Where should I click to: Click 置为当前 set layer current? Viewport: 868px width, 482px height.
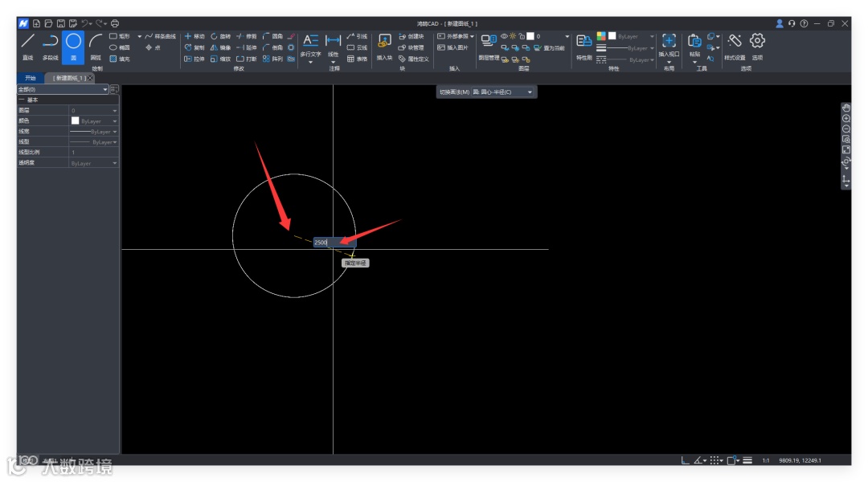pos(549,48)
